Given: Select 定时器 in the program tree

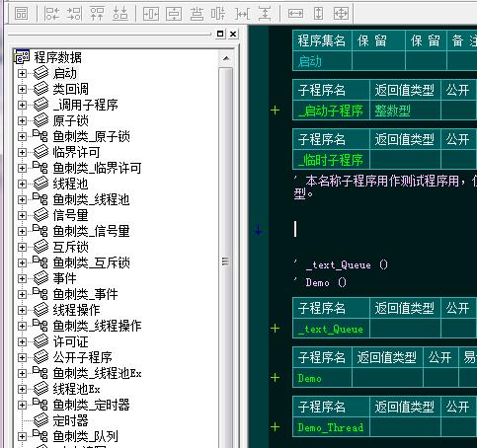Looking at the screenshot, I should 70,420.
